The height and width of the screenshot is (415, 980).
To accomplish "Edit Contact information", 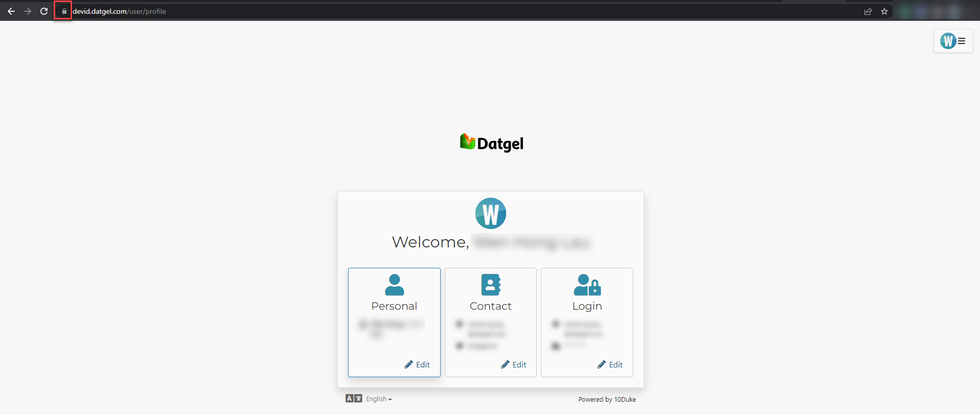I will (514, 364).
